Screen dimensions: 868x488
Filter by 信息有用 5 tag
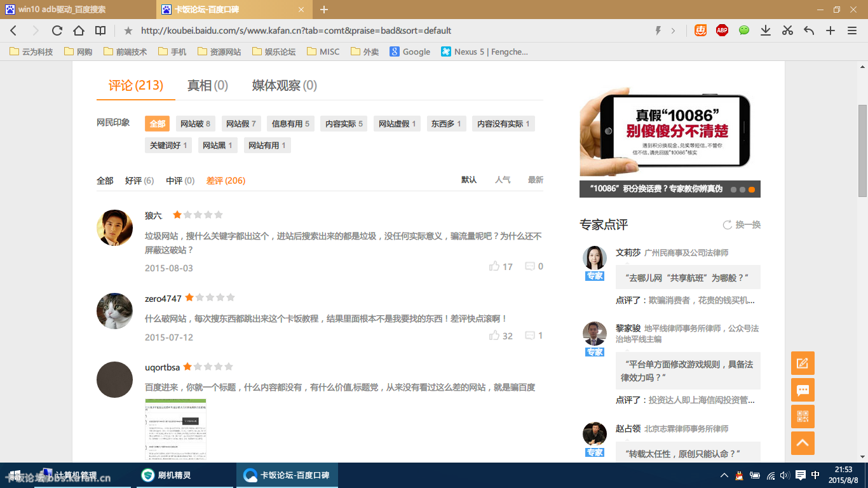290,124
